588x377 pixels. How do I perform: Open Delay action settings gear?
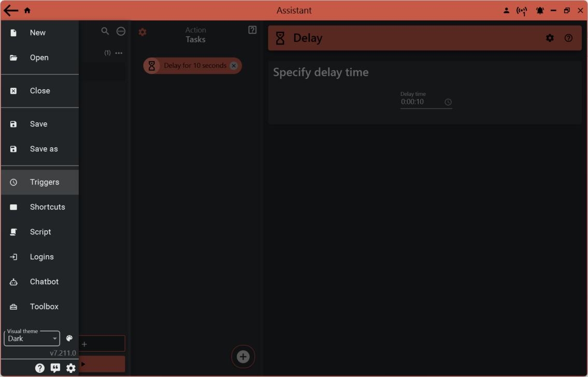tap(550, 38)
